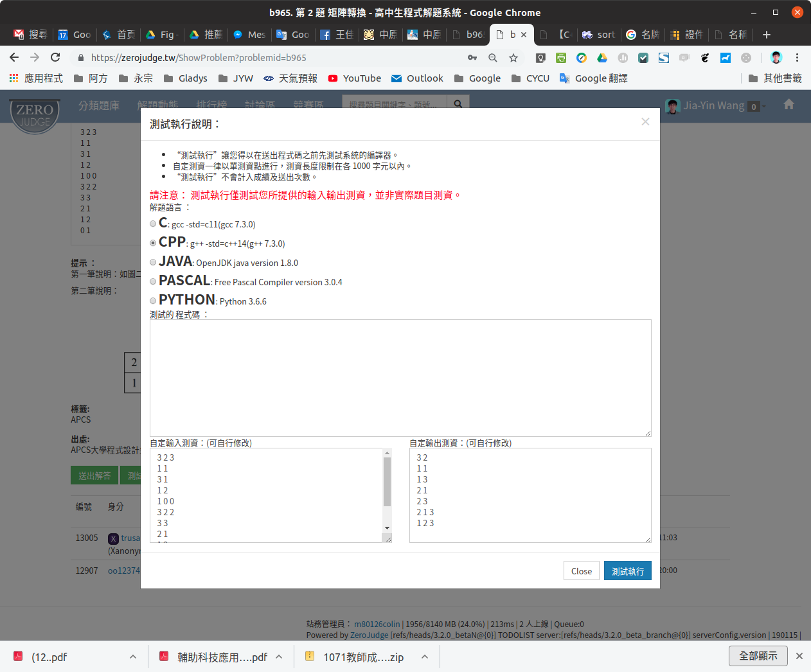Screen dimensions: 811x672
Task: Open the Outlook bookmark
Action: [x=417, y=78]
